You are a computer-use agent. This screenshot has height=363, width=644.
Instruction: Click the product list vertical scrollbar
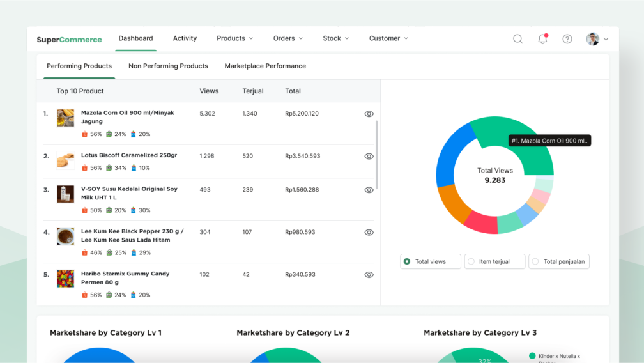pos(377,155)
